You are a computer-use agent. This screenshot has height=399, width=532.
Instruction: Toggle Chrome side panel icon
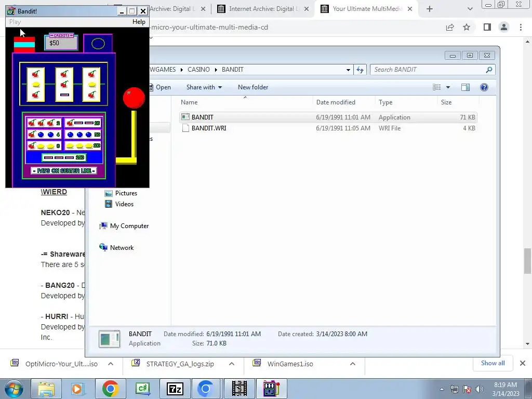[x=487, y=27]
